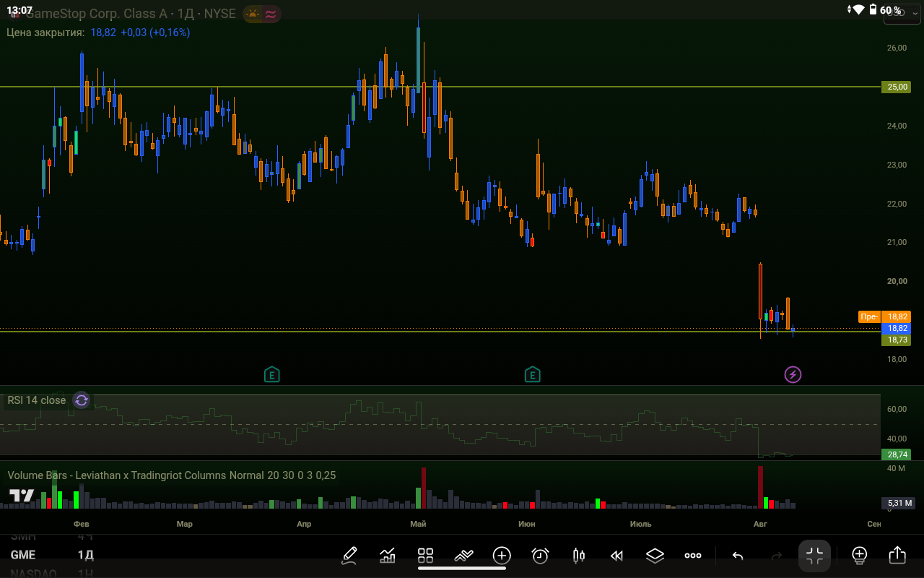Open the object tree layers icon
Viewport: 924px width, 578px height.
coord(655,555)
